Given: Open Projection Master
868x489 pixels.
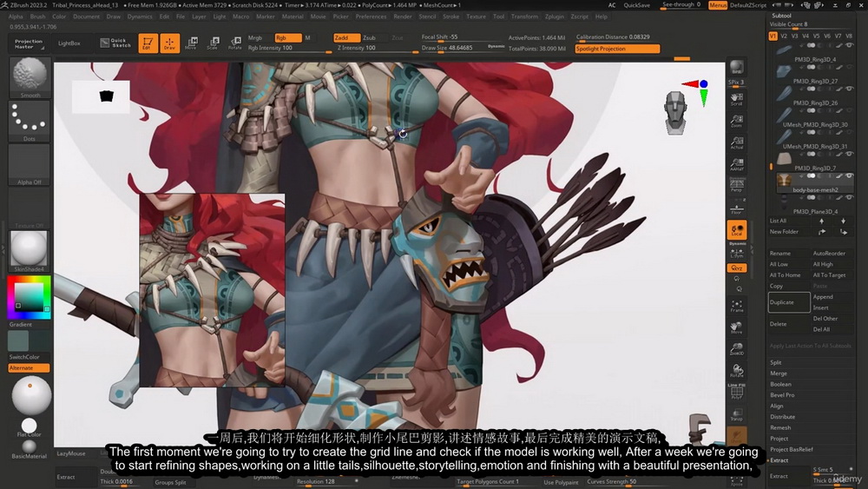Looking at the screenshot, I should coord(29,43).
